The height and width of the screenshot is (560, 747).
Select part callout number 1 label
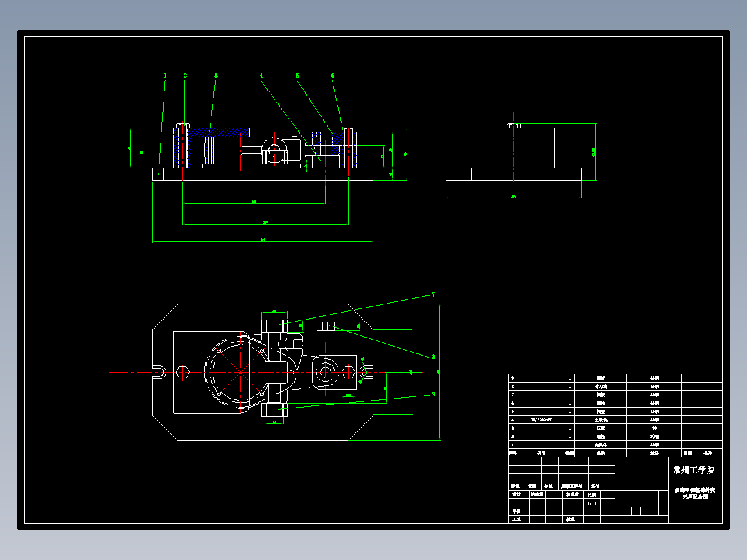tap(166, 76)
